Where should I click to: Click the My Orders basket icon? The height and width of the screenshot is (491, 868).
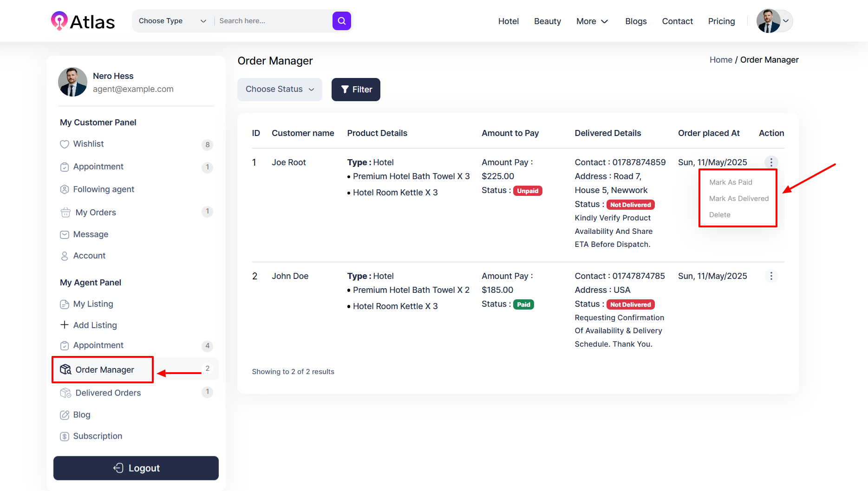[65, 213]
